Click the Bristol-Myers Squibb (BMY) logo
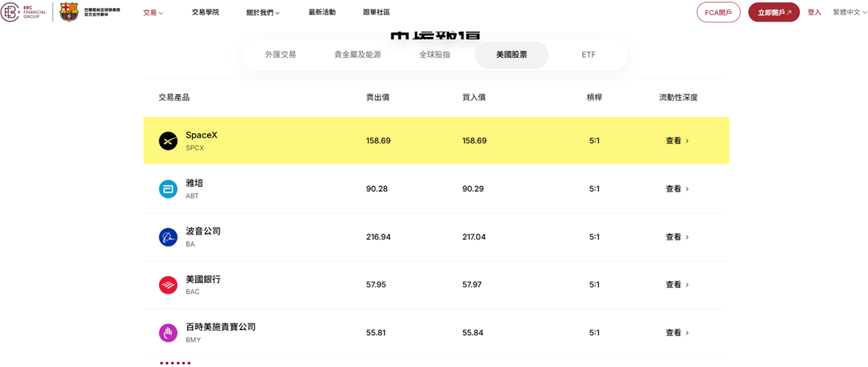Viewport: 868px width, 367px height. [168, 333]
